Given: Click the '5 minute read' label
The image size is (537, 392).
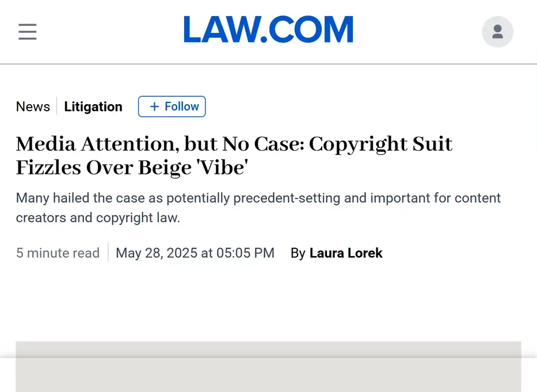Looking at the screenshot, I should tap(58, 253).
